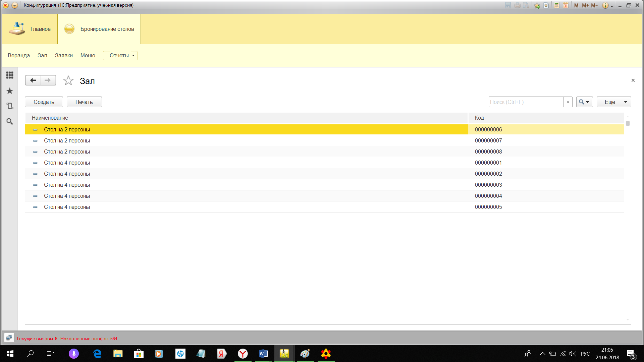Open Favorites star in left sidebar
Screen dimensions: 644x362
10,91
